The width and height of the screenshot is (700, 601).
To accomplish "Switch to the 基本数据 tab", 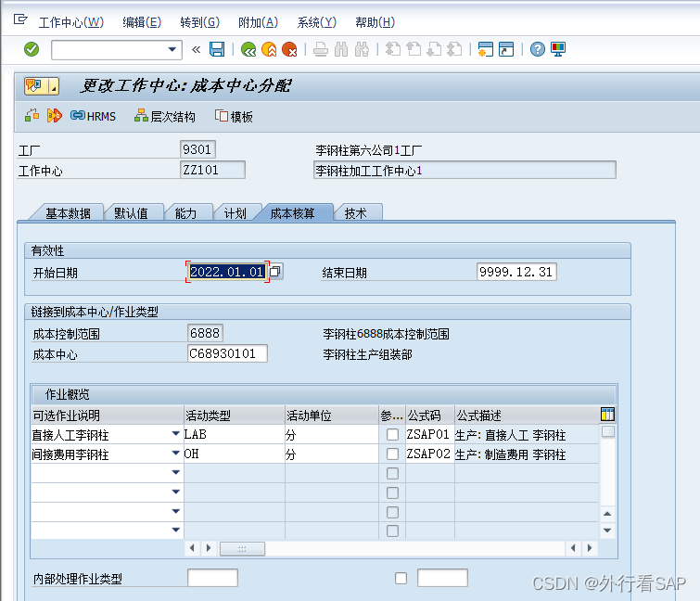I will tap(68, 213).
